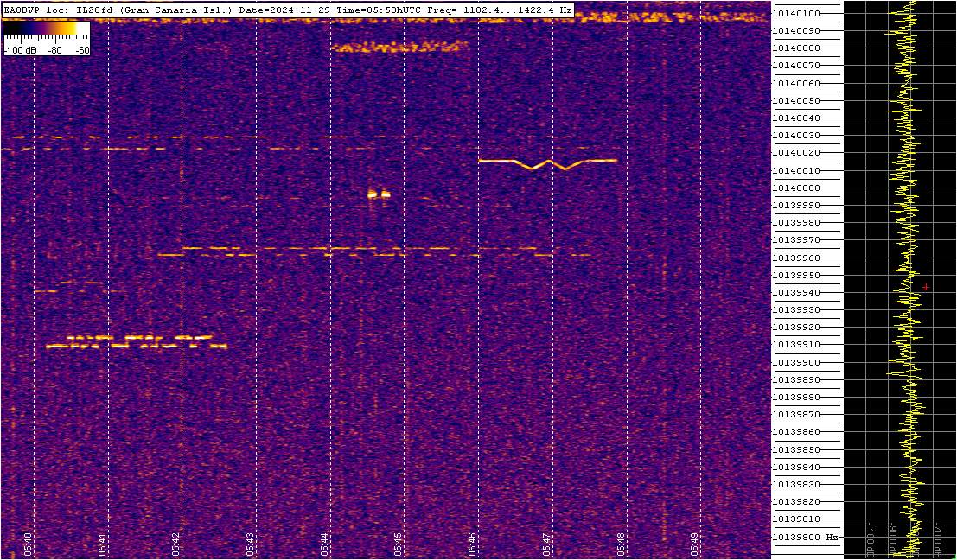Select the 10140000 frequency label

[795, 188]
